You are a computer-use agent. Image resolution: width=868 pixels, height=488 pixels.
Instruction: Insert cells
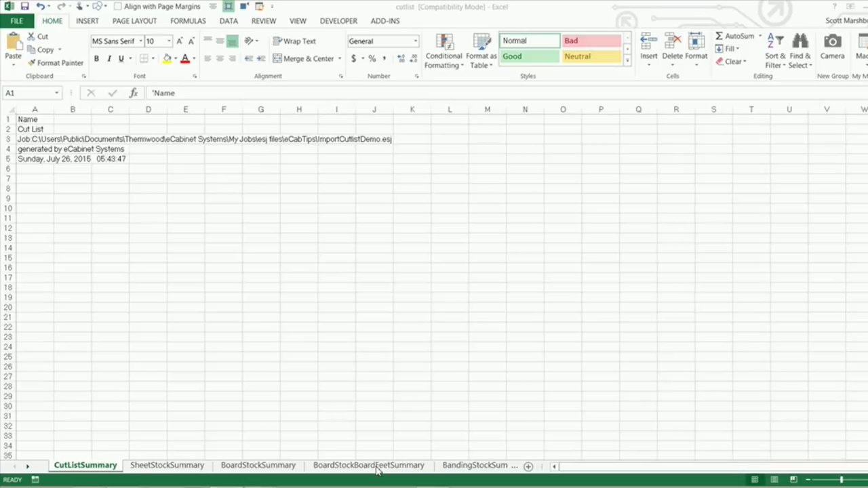click(649, 49)
